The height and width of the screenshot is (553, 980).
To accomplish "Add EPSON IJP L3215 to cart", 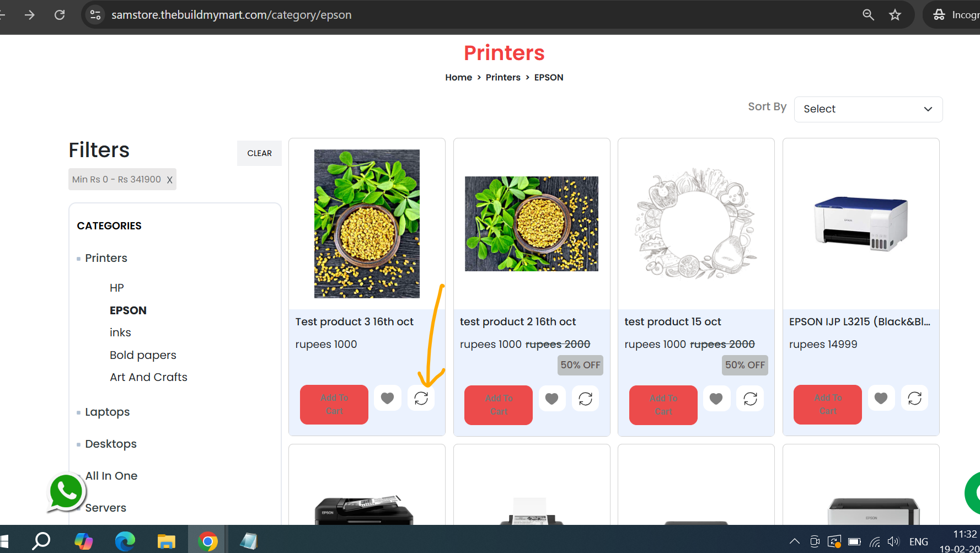I will tap(828, 405).
